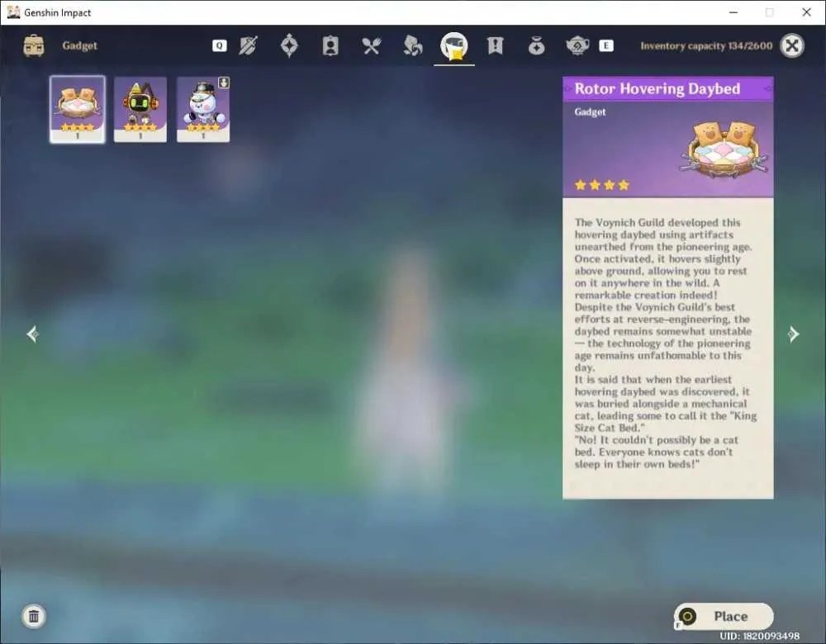Click the circular icon on Place button
This screenshot has height=644, width=826.
(687, 616)
